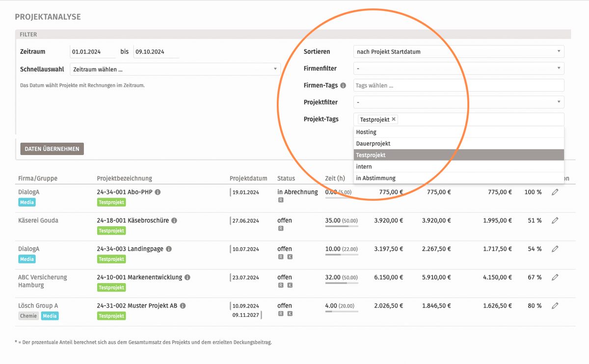Open project 24-34-003 Landingpage

click(x=130, y=249)
